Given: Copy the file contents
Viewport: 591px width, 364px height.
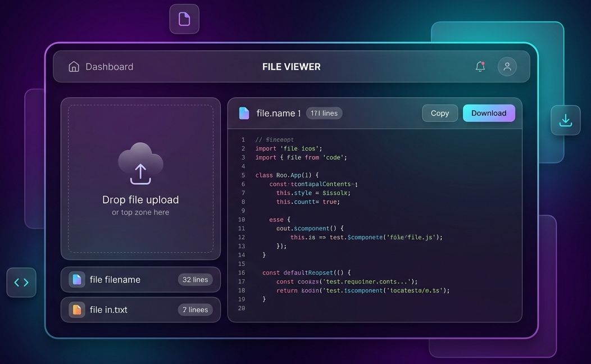Looking at the screenshot, I should pos(440,113).
